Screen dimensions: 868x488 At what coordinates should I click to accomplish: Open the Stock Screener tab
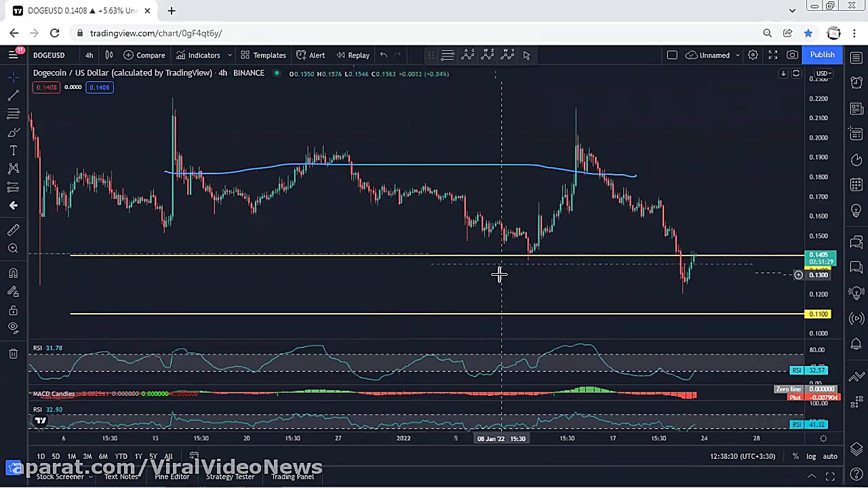[60, 476]
